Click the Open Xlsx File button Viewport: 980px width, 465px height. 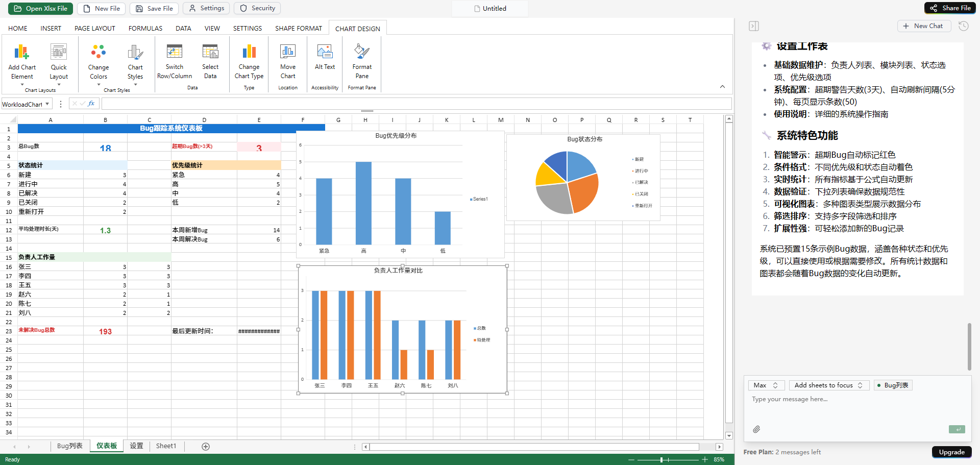tap(40, 9)
